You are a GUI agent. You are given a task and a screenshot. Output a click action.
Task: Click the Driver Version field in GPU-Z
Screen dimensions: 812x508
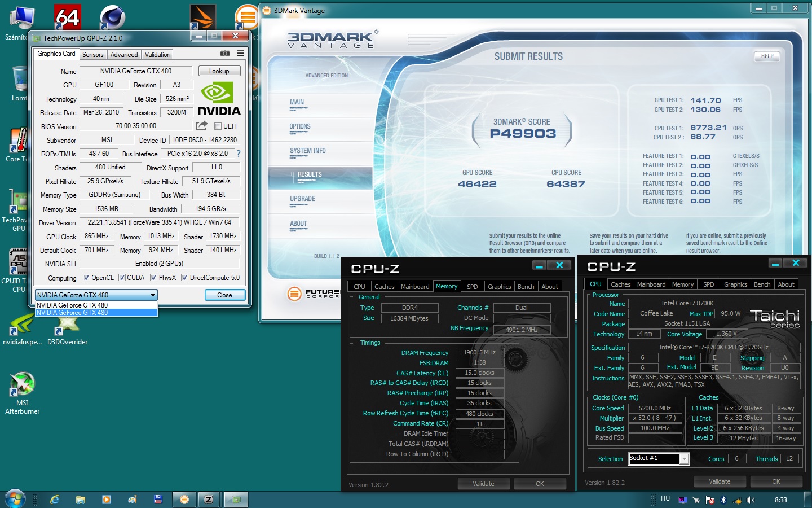[160, 222]
